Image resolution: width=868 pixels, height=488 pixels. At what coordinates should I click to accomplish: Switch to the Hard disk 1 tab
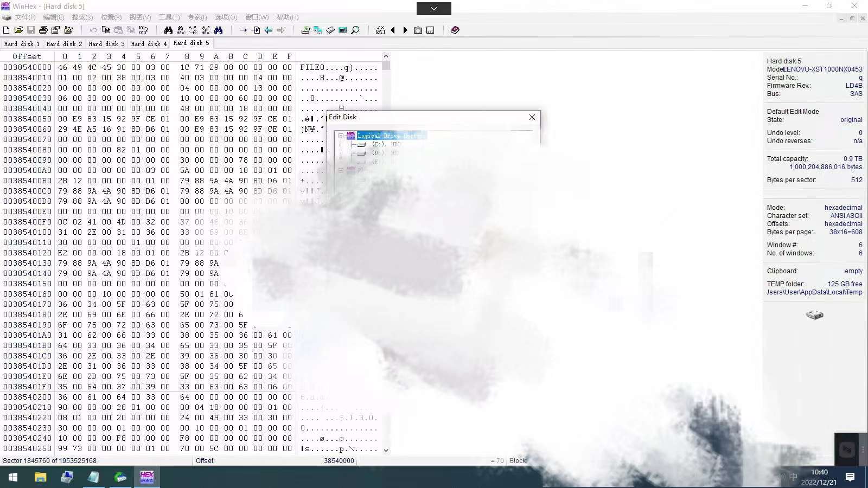point(22,44)
